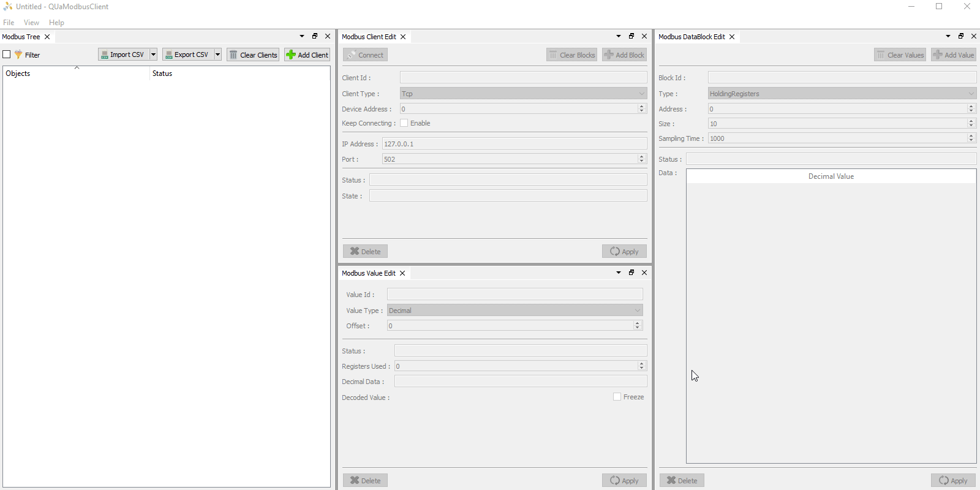
Task: Click the Clear Blocks button
Action: [x=571, y=55]
